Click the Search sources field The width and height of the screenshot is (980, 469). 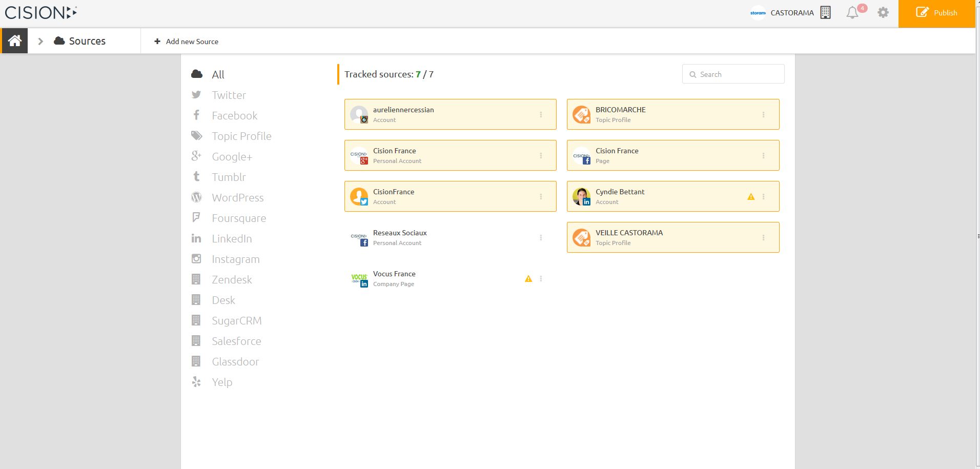738,74
